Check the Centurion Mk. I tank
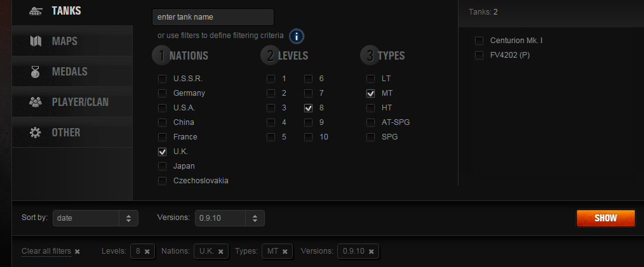 point(479,41)
